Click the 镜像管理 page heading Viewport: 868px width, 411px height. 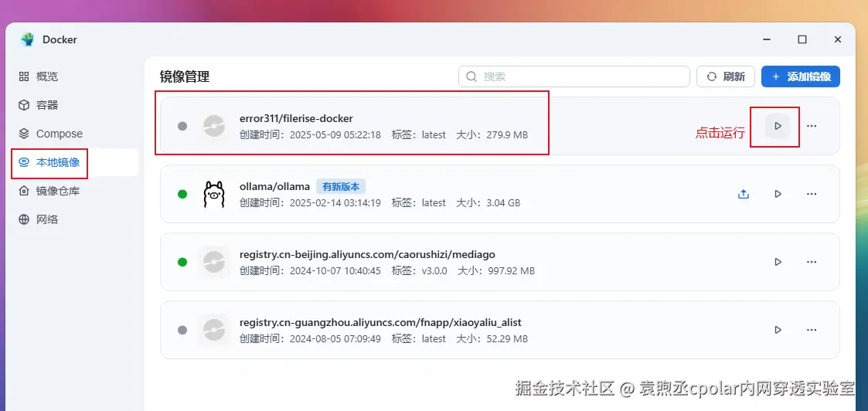click(185, 76)
